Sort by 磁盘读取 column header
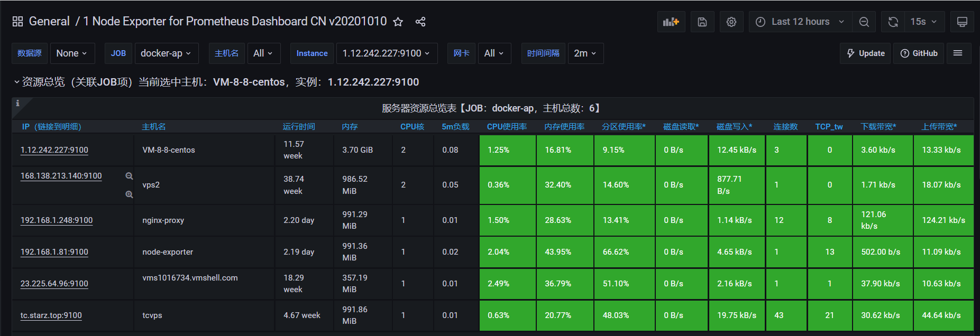This screenshot has height=336, width=980. (x=681, y=127)
